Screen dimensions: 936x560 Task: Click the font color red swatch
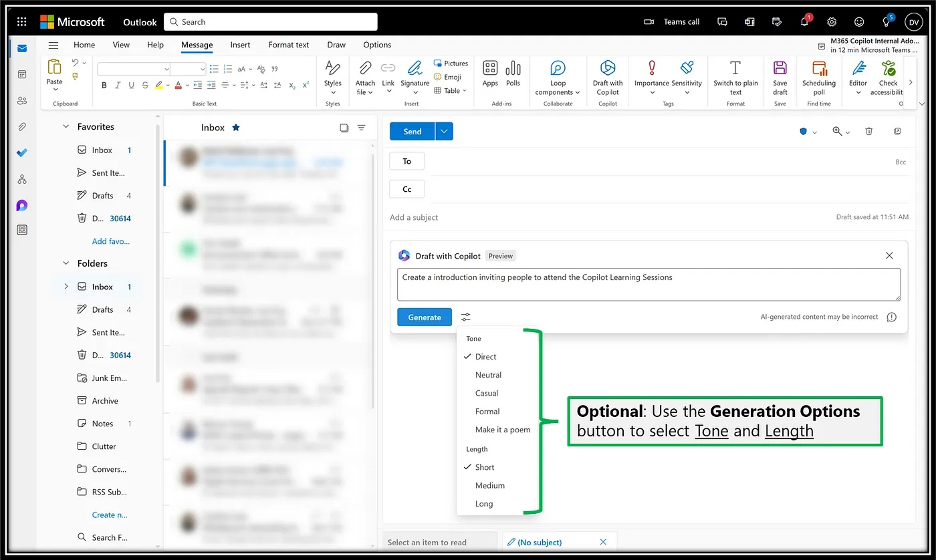point(179,85)
